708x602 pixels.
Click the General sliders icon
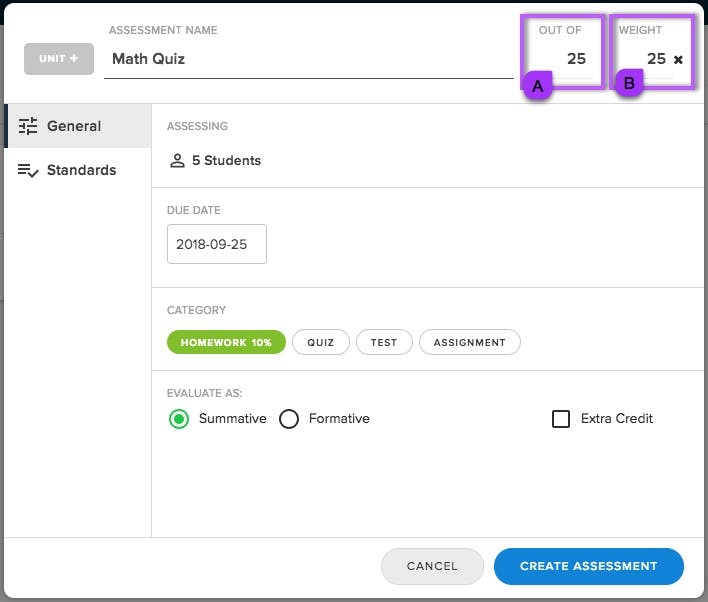28,126
